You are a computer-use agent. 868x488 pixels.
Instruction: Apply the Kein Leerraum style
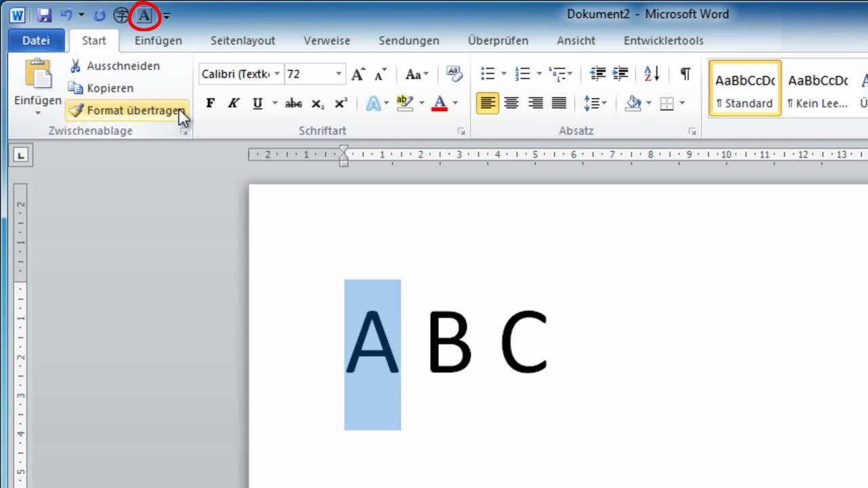click(818, 89)
